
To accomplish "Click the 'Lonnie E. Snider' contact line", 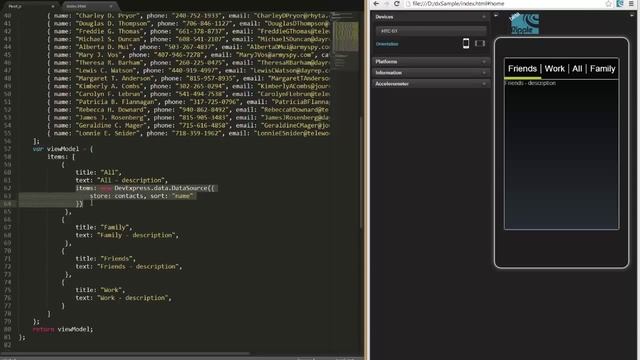I will (x=188, y=133).
